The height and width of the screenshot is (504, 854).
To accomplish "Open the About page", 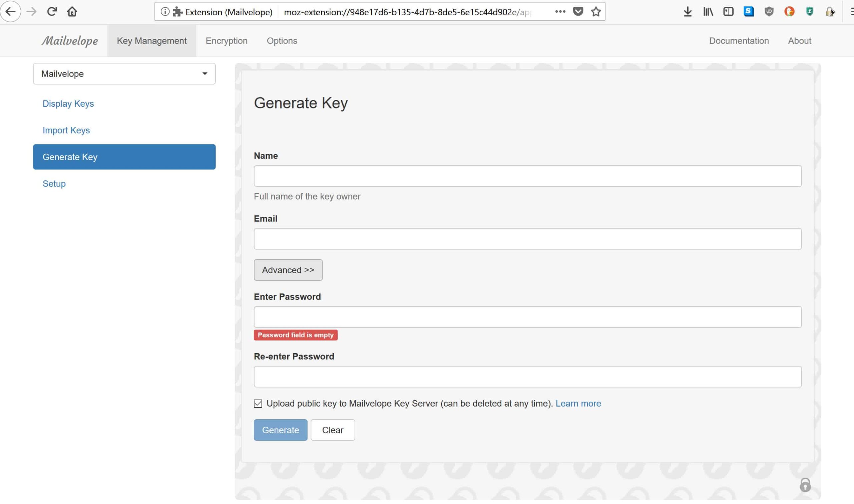I will [x=799, y=41].
